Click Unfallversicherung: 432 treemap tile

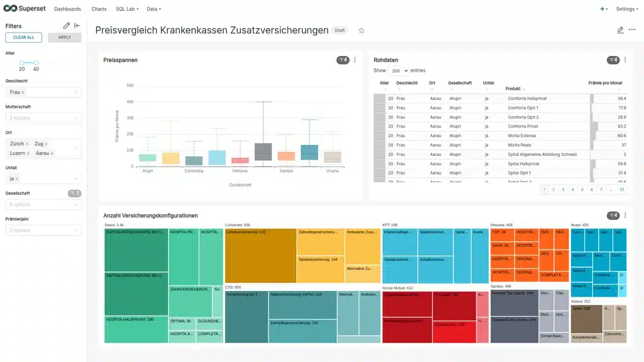tap(260, 256)
